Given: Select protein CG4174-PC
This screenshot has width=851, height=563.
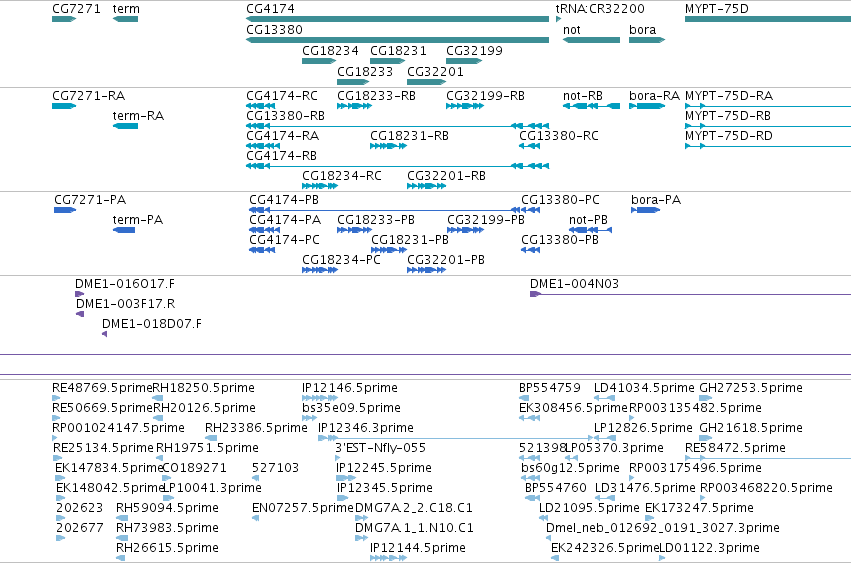Looking at the screenshot, I should [262, 250].
